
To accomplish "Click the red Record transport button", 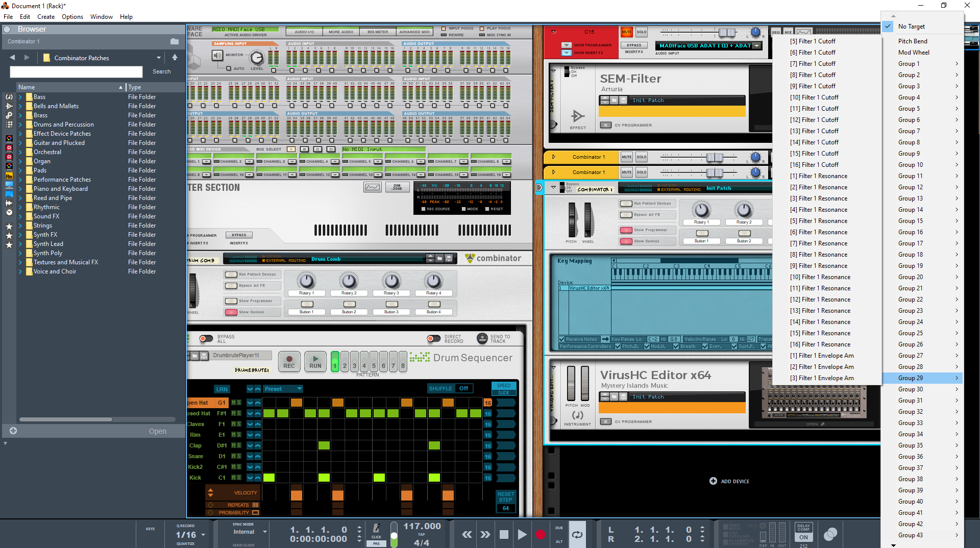I will 540,534.
